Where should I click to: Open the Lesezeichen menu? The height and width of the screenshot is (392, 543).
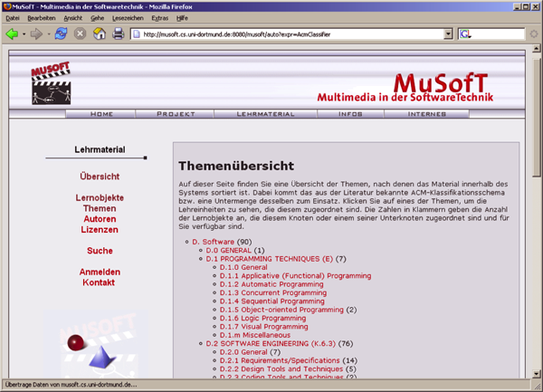(128, 18)
